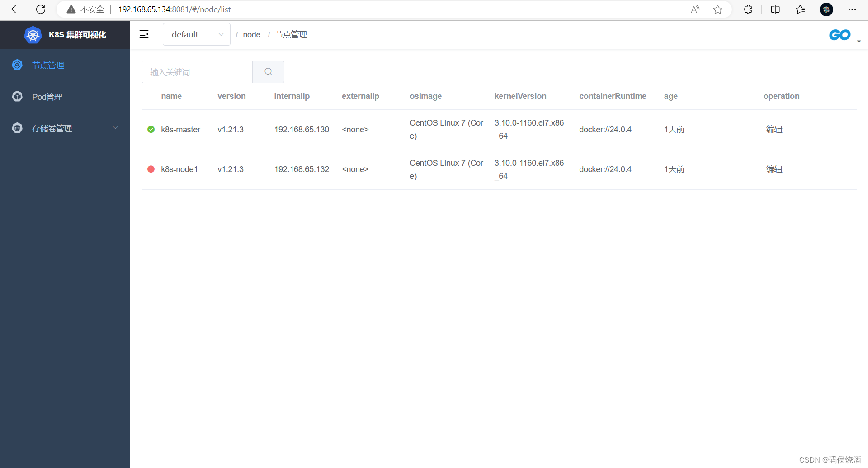
Task: Click k8s-master age 1天前
Action: point(674,130)
